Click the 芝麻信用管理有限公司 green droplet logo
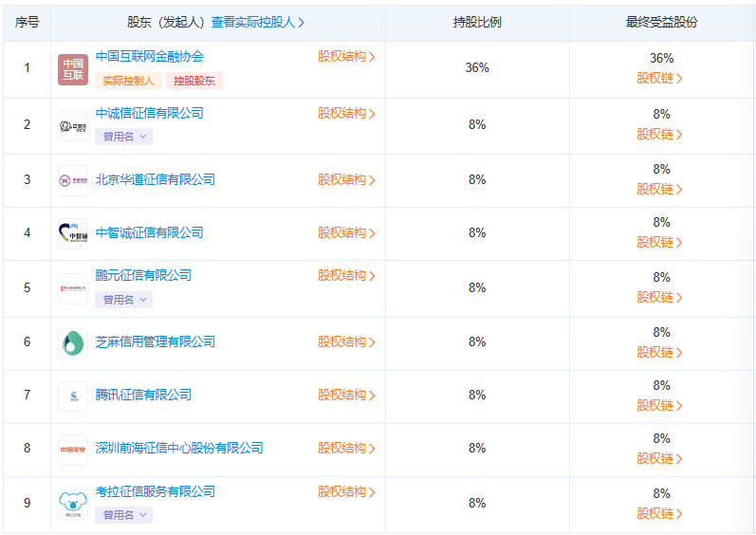 [x=73, y=343]
